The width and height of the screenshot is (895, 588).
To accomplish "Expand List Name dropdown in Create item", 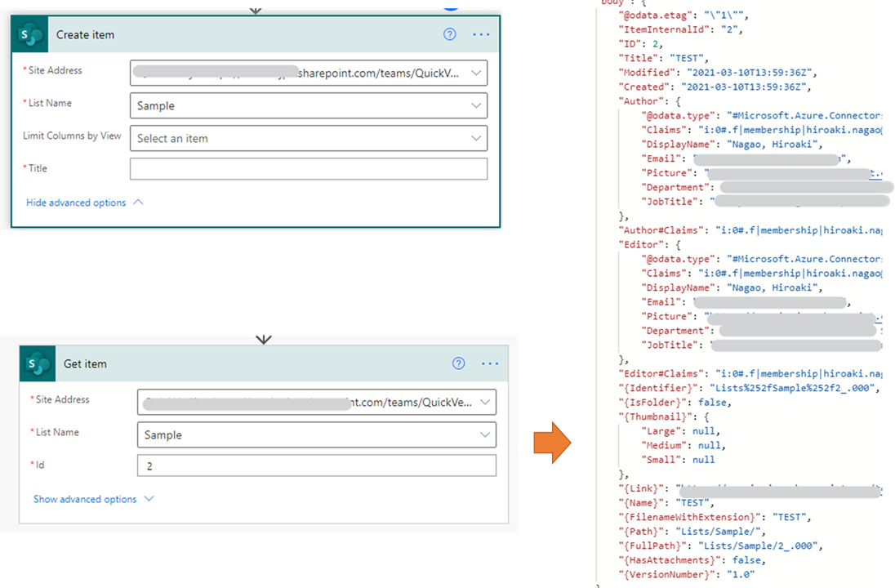I will pyautogui.click(x=476, y=105).
